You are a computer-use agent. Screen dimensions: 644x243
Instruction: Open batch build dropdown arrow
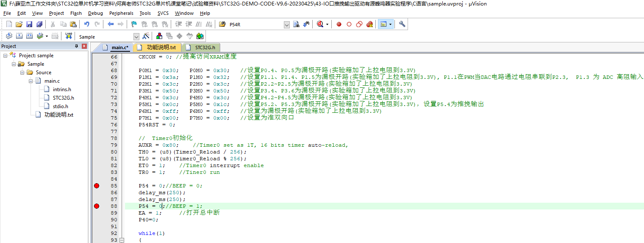click(47, 36)
